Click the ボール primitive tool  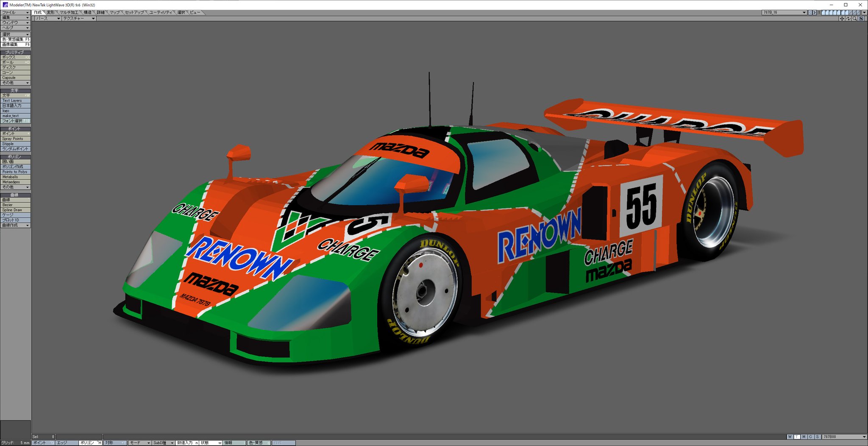pos(15,62)
